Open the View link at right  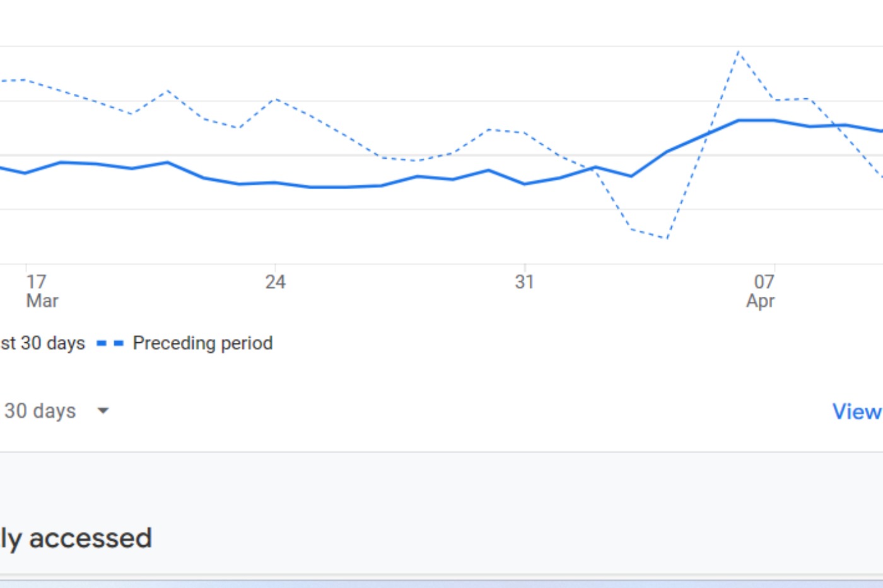tap(856, 412)
